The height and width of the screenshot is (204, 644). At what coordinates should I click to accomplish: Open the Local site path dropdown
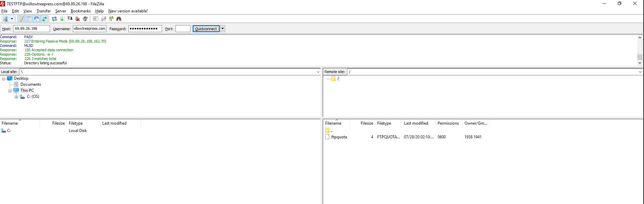coord(318,72)
